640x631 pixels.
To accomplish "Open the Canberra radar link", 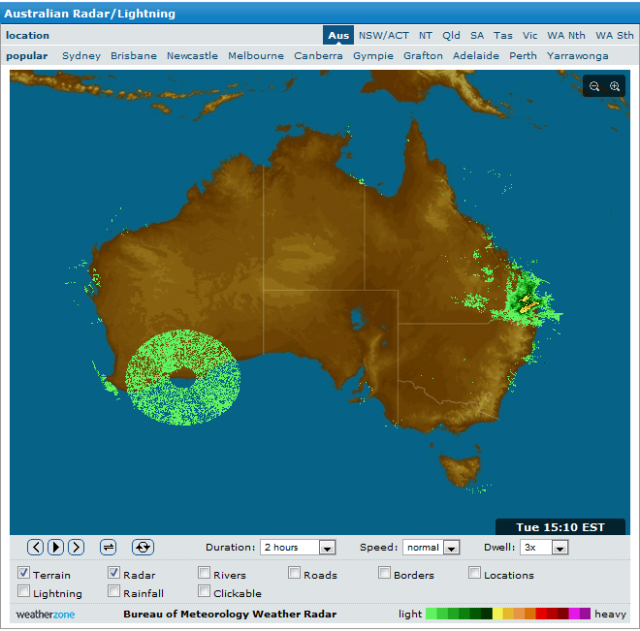I will click(318, 56).
